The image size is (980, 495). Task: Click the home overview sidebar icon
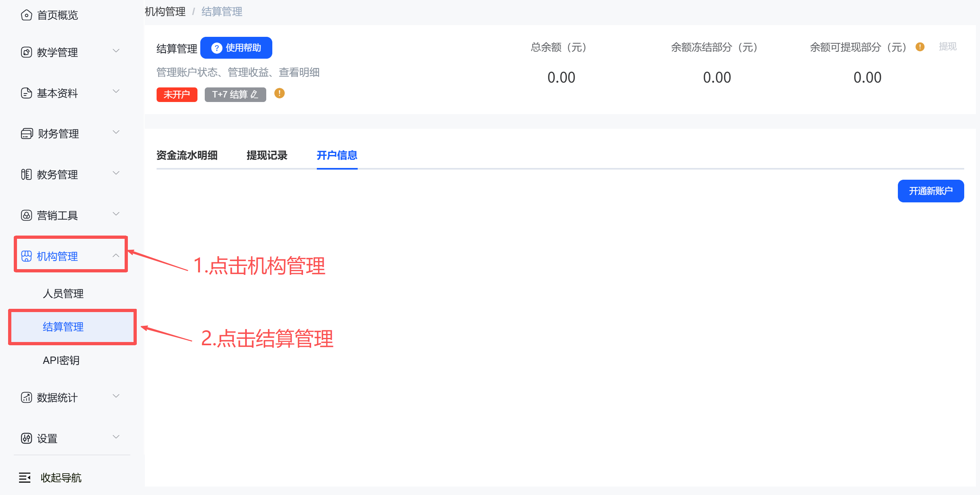click(26, 15)
